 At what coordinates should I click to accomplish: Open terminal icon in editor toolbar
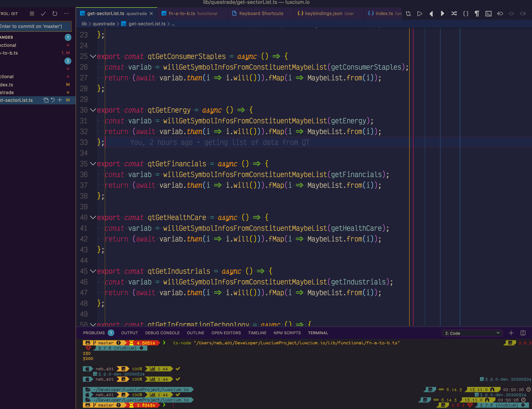click(488, 14)
